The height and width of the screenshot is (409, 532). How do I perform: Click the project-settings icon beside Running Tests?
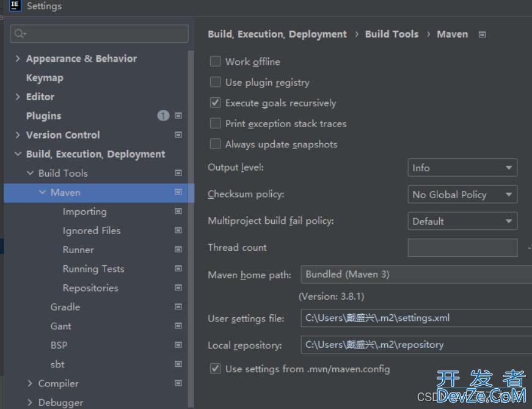178,269
